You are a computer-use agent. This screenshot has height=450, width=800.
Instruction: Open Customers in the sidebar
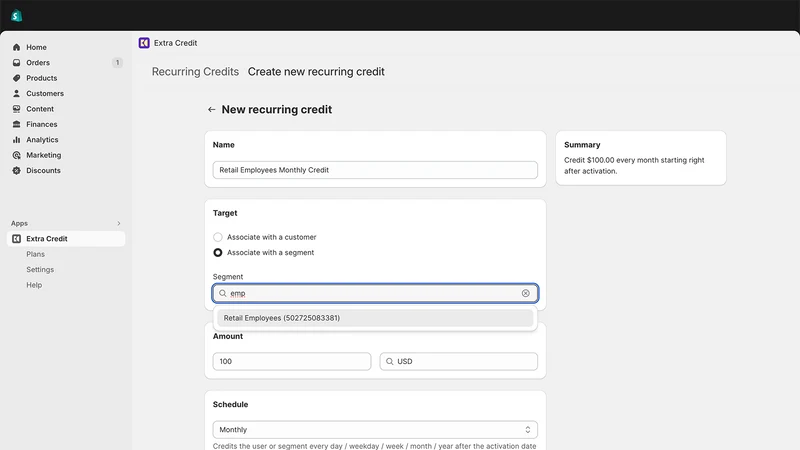(x=45, y=93)
